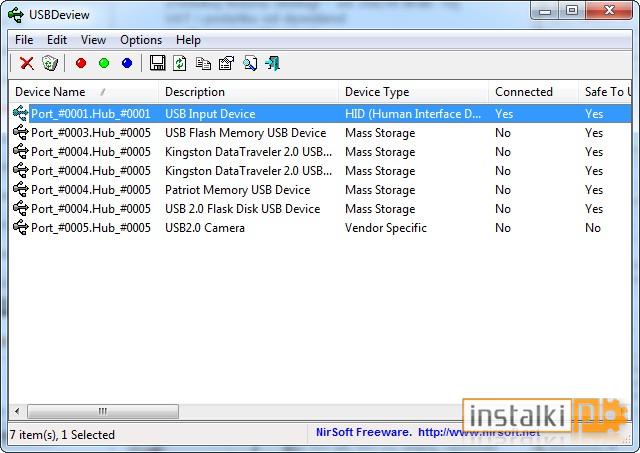Open the Options menu
Screen dimensions: 640x453
tap(141, 40)
